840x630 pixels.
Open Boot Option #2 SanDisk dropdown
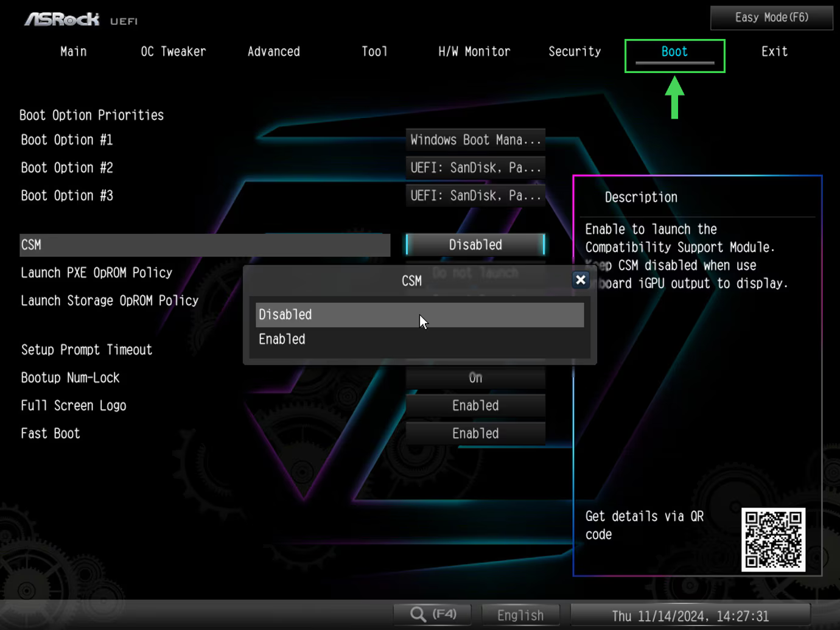coord(475,168)
